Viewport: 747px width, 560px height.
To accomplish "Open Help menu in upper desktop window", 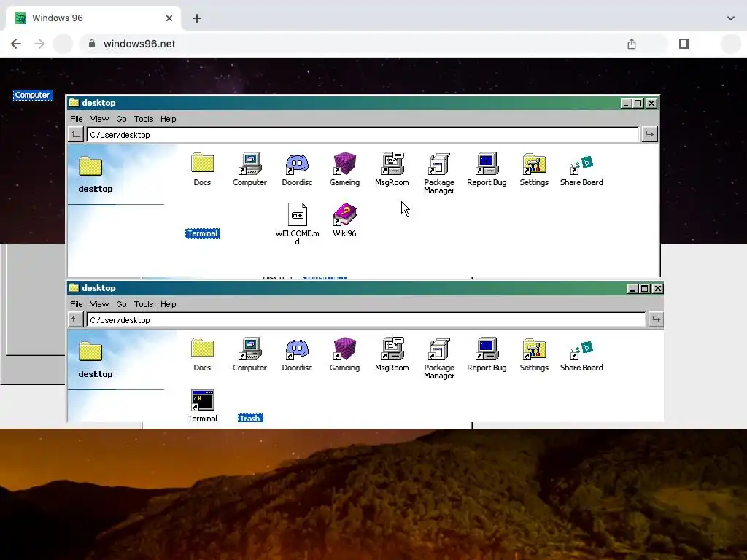I will click(x=169, y=119).
